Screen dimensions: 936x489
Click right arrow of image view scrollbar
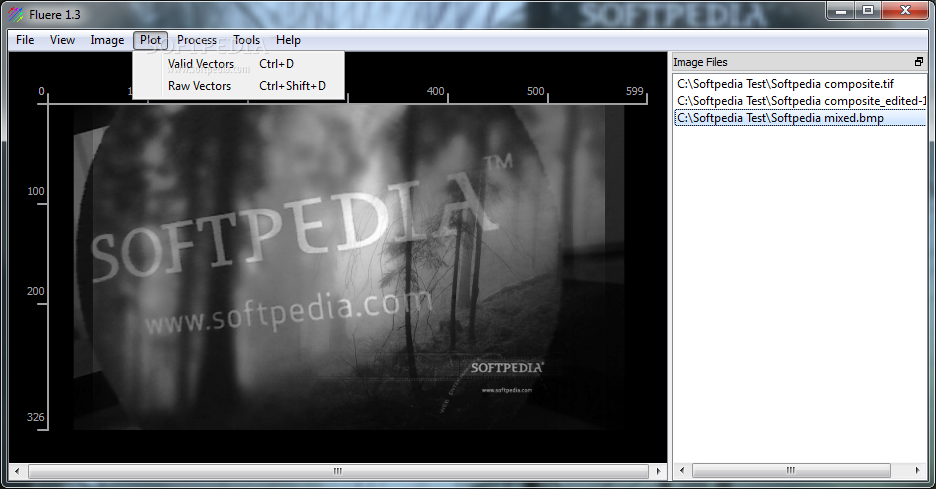click(x=658, y=471)
